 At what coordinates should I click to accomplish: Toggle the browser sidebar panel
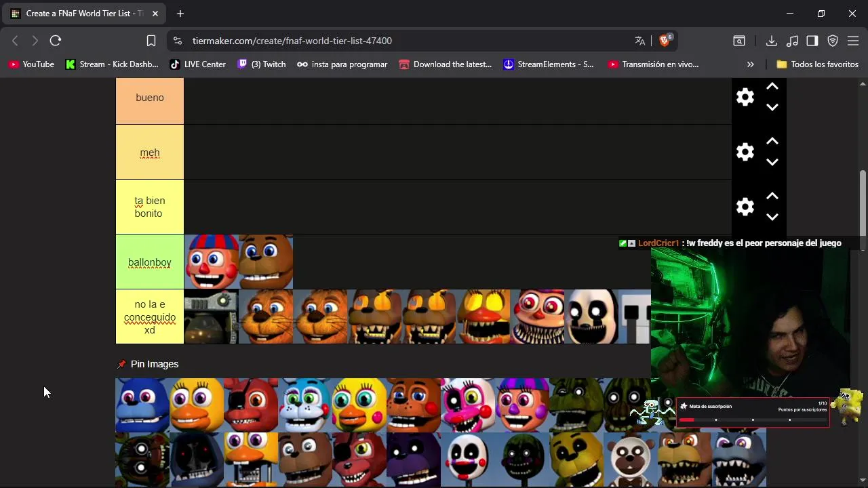tap(812, 41)
